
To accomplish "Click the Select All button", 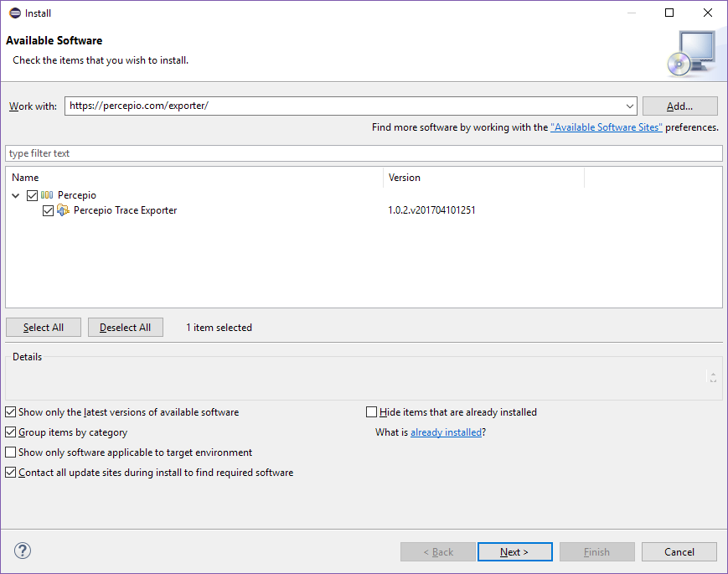I will click(44, 328).
